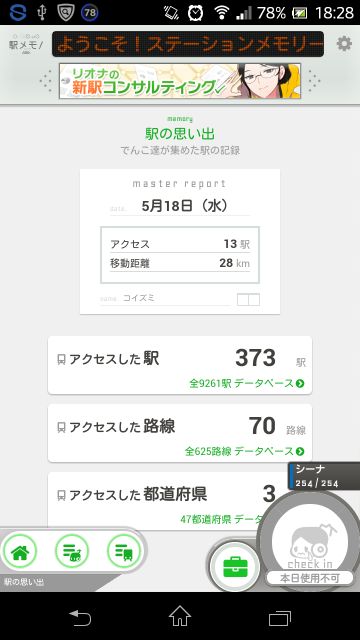
Task: Open the アクセスした駅 373 card
Action: (x=180, y=365)
